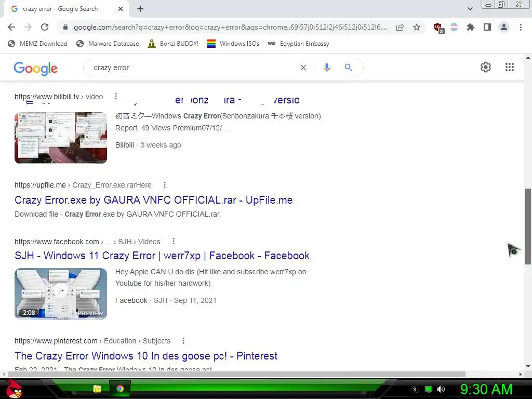Open the striped flag extension

coord(454,27)
